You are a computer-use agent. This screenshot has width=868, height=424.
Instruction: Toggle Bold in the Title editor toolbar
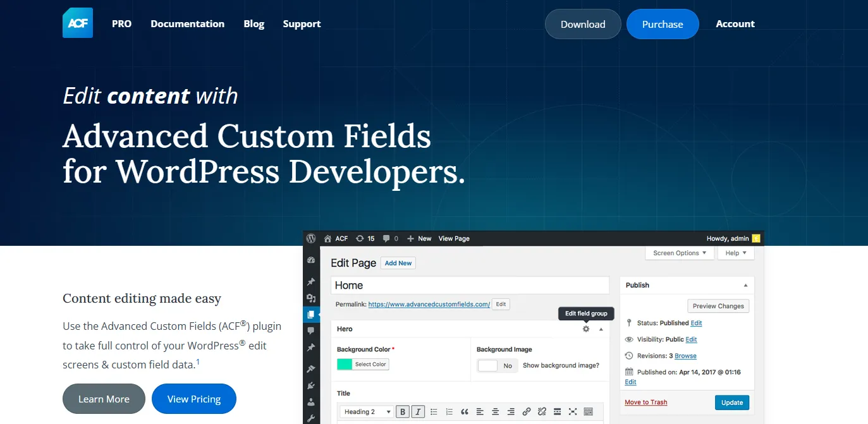pos(403,411)
